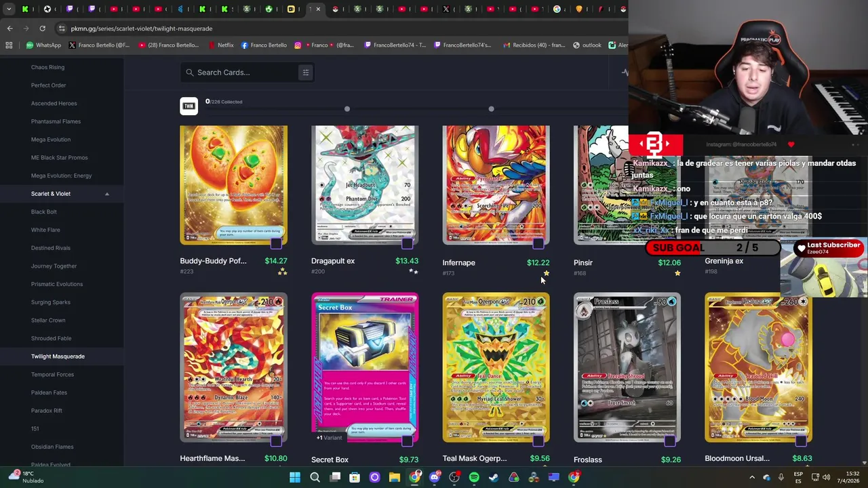Image resolution: width=868 pixels, height=488 pixels.
Task: Open Discord from the taskbar
Action: [x=435, y=477]
